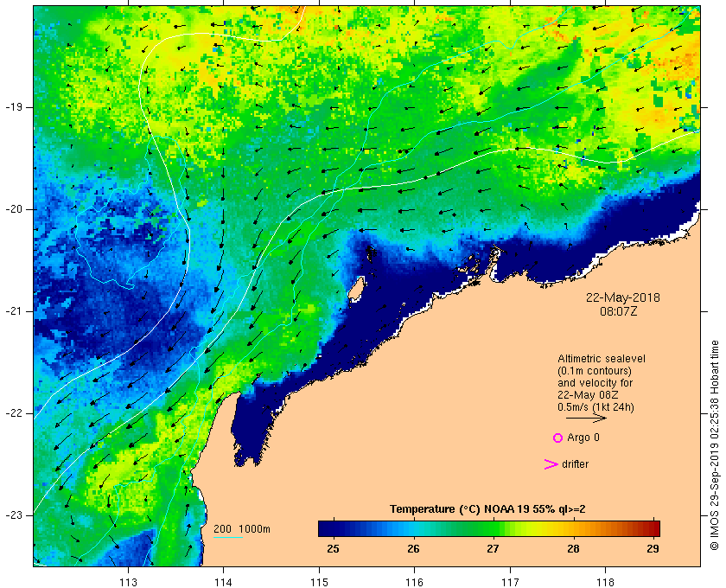Click the 'Argo 0' legend label

[583, 438]
